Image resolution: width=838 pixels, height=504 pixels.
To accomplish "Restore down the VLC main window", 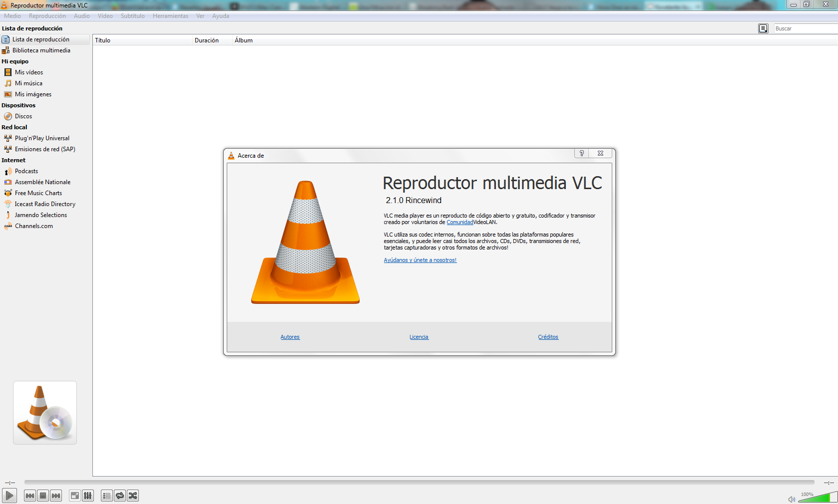I will (806, 4).
